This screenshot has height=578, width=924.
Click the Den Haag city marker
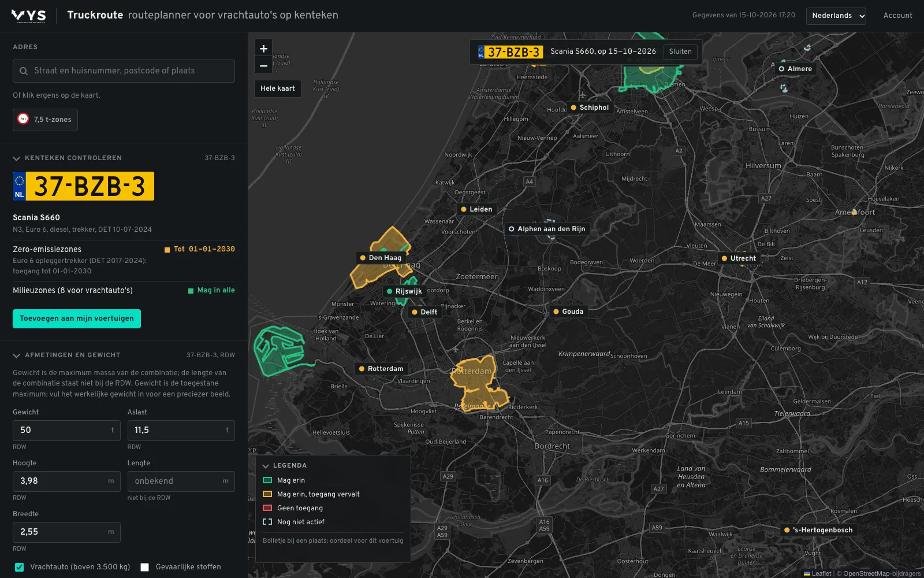click(381, 258)
